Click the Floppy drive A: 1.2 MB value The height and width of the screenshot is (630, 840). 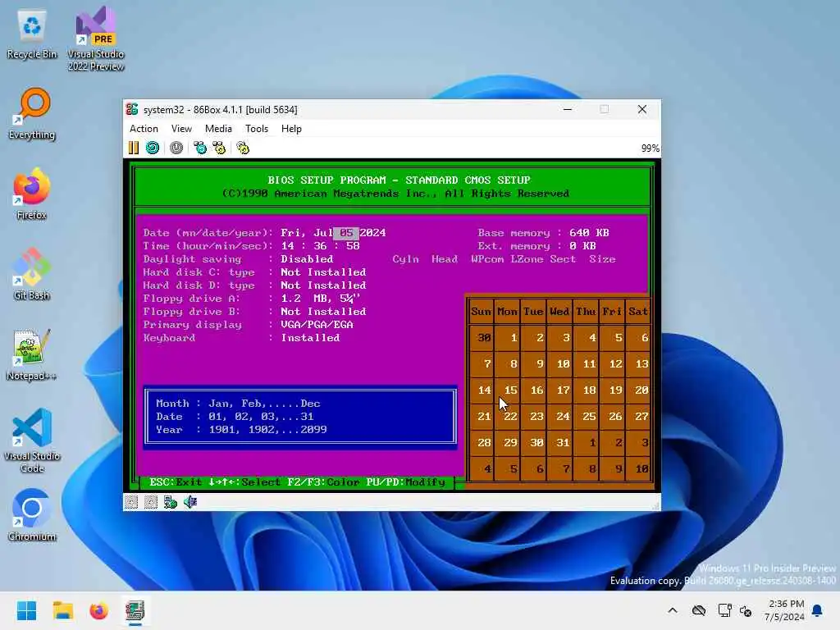coord(321,299)
